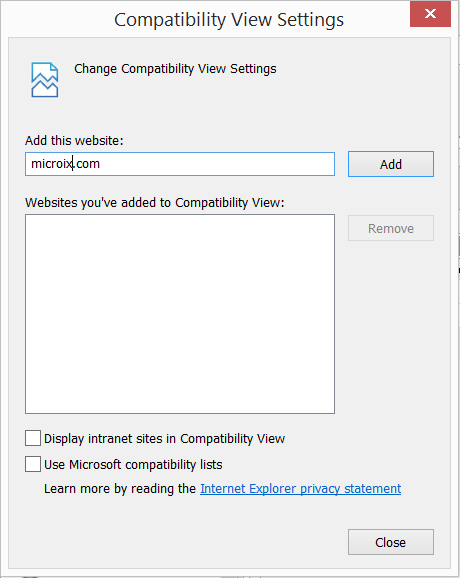The image size is (460, 578).
Task: Click the Change Compatibility View Settings heading
Action: pos(175,69)
